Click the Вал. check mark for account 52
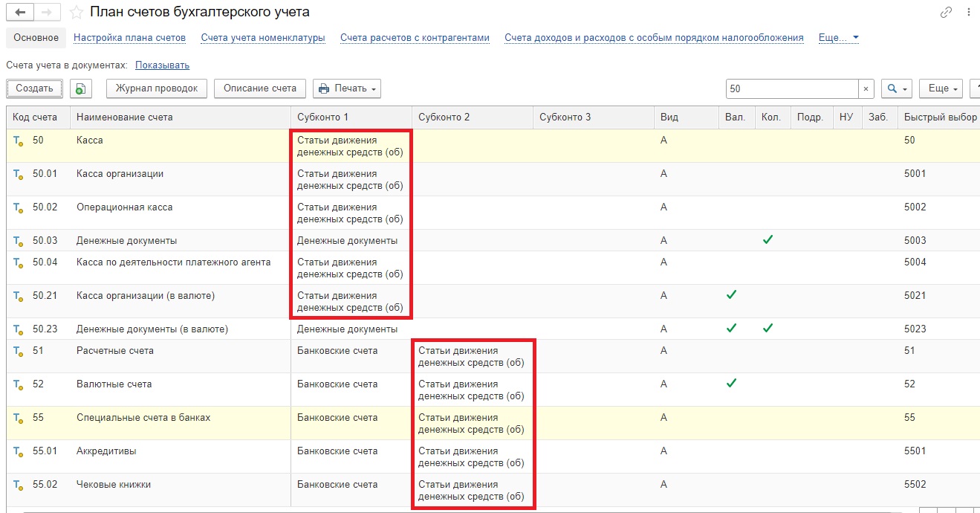Screen dimensions: 980x513 [x=732, y=384]
